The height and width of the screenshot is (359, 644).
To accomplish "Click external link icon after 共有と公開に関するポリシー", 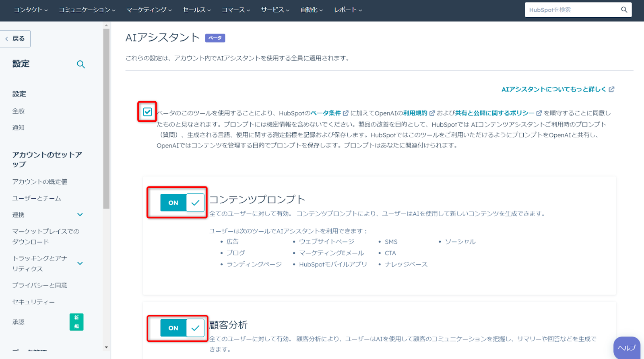I will click(x=539, y=113).
